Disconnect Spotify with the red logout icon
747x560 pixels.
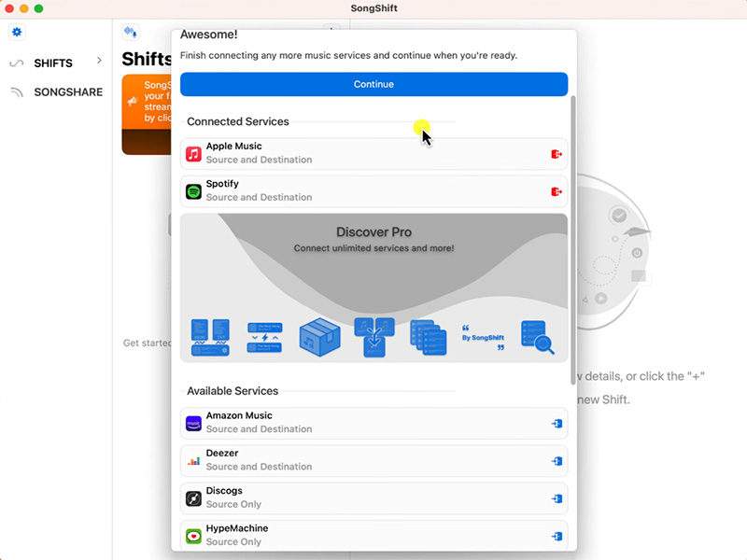[556, 191]
